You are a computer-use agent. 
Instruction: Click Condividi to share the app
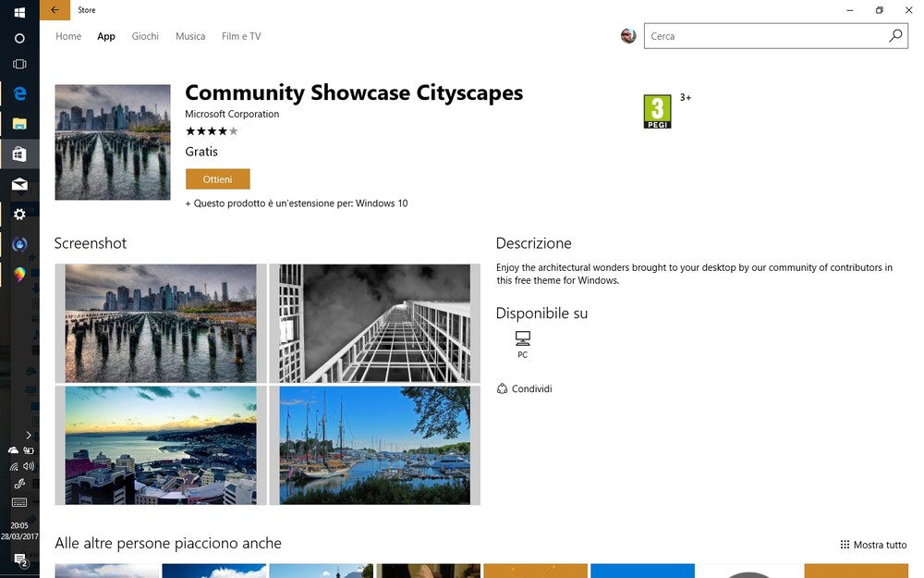(525, 388)
